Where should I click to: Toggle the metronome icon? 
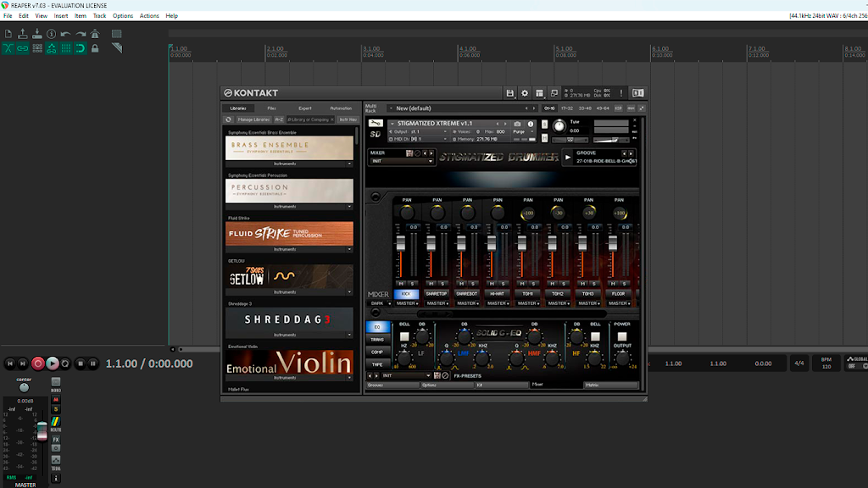[x=95, y=34]
